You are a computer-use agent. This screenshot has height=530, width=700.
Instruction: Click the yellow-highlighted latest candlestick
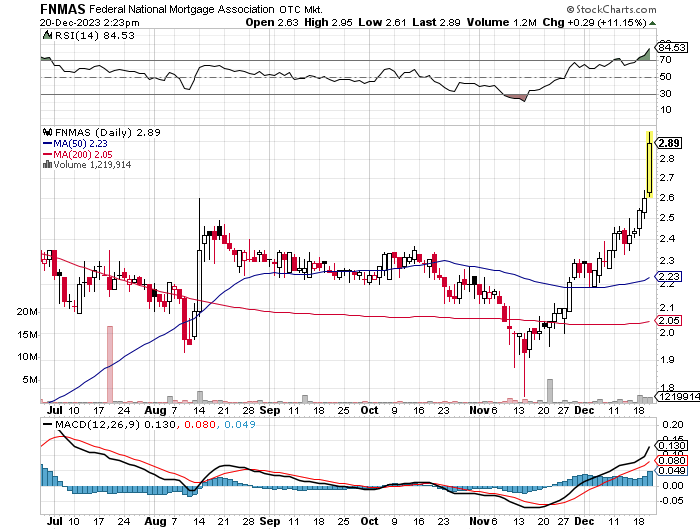point(650,164)
